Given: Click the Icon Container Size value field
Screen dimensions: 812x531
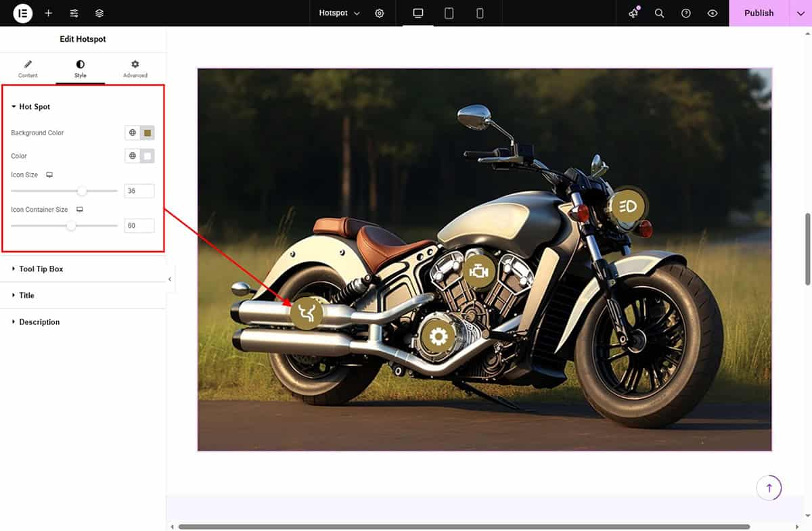Looking at the screenshot, I should [139, 226].
